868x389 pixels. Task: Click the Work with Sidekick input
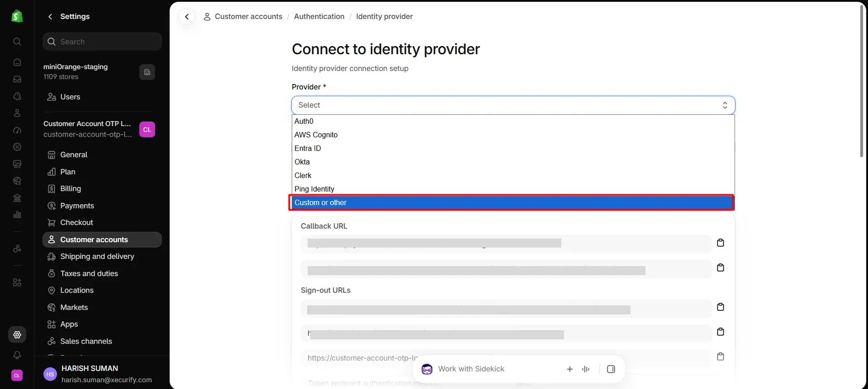[x=471, y=369]
